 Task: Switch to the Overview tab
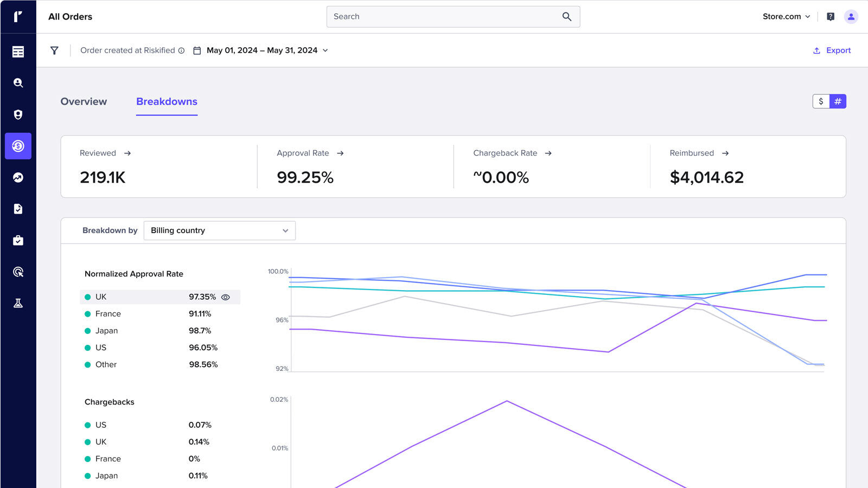click(x=84, y=101)
